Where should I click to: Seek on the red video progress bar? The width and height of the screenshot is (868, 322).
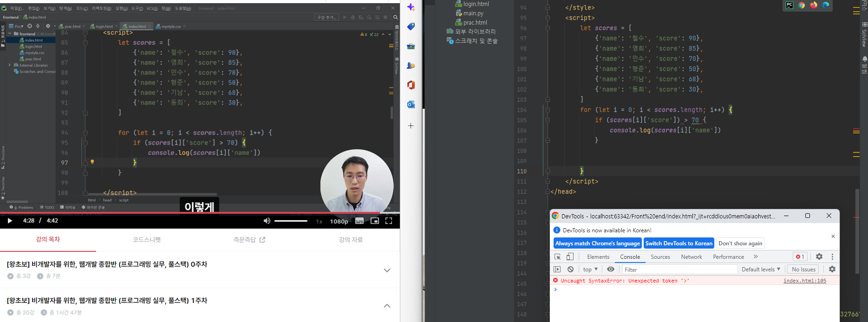200,213
